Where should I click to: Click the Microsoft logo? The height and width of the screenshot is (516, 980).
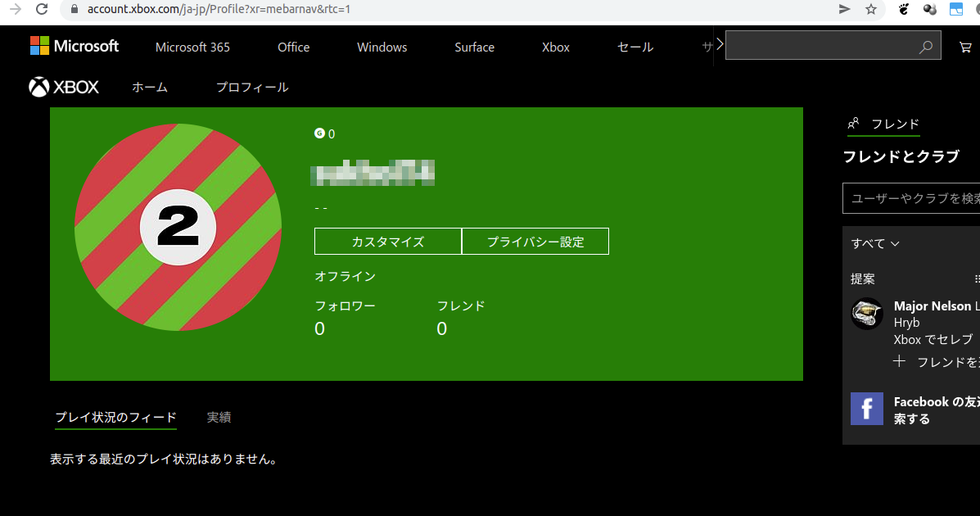[75, 46]
